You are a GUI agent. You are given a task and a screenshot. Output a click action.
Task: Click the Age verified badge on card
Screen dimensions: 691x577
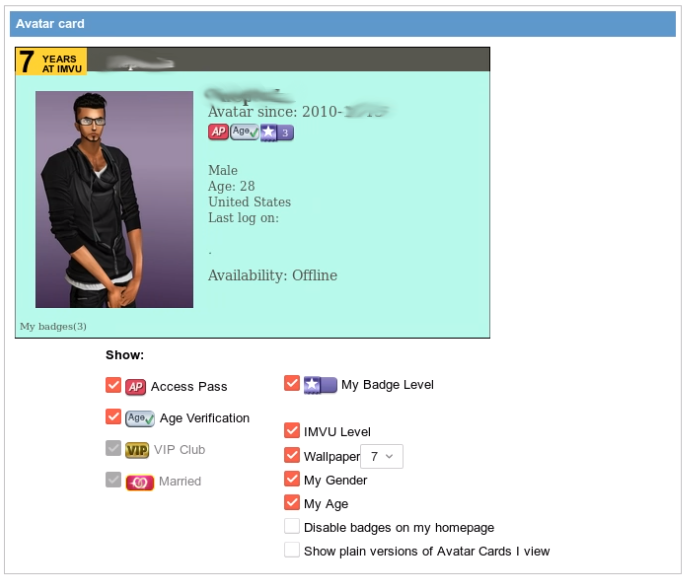245,132
